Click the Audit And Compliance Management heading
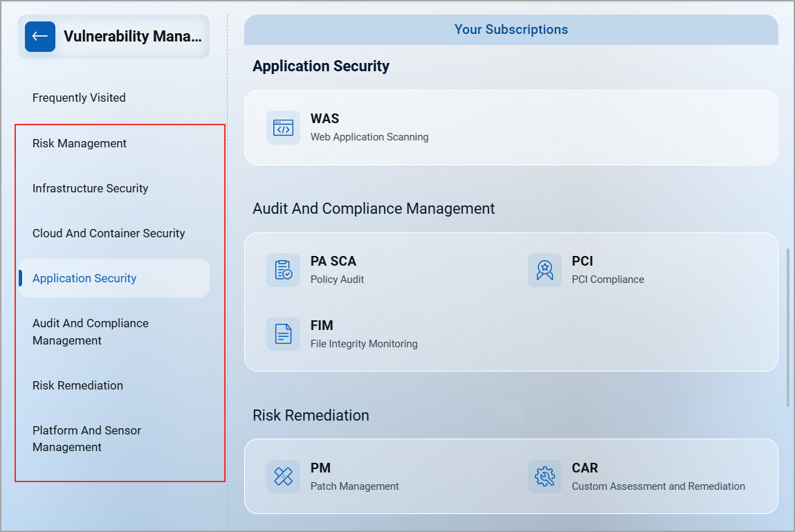Screen dimensions: 795x532 [x=374, y=208]
